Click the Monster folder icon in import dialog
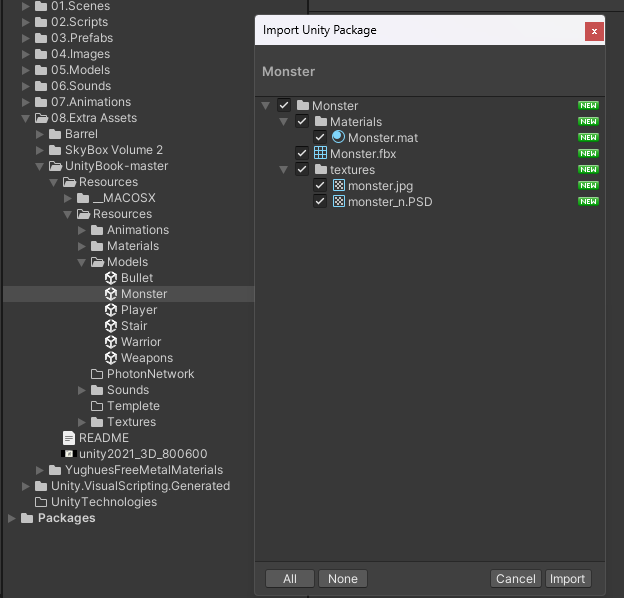Viewport: 624px width, 598px height. click(303, 105)
